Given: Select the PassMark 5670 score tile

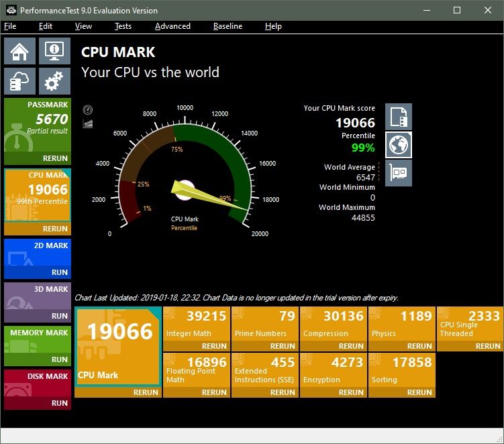Looking at the screenshot, I should pyautogui.click(x=38, y=125).
